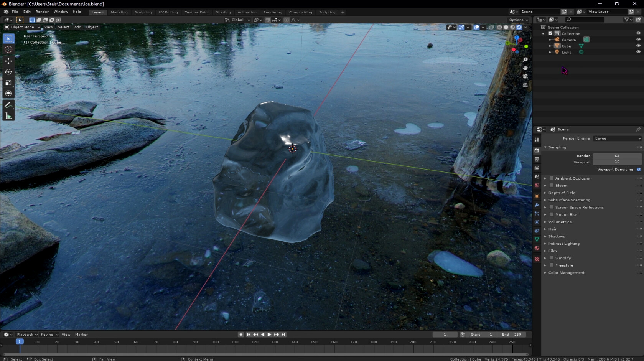Open the Render properties tab
This screenshot has height=361, width=644.
pyautogui.click(x=536, y=150)
